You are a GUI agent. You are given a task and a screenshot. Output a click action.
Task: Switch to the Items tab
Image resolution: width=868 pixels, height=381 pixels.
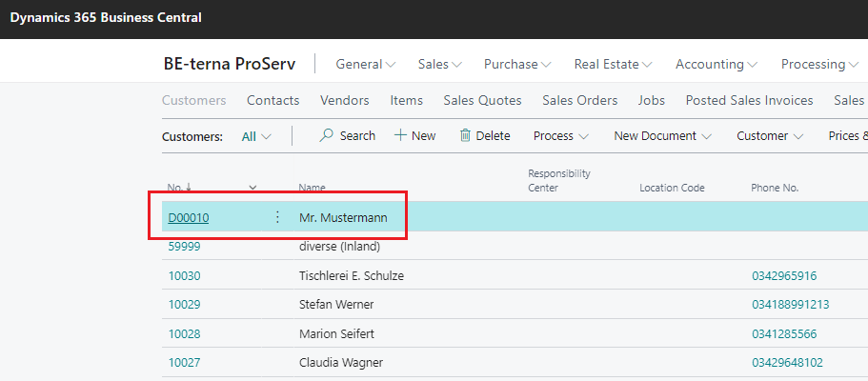click(406, 100)
